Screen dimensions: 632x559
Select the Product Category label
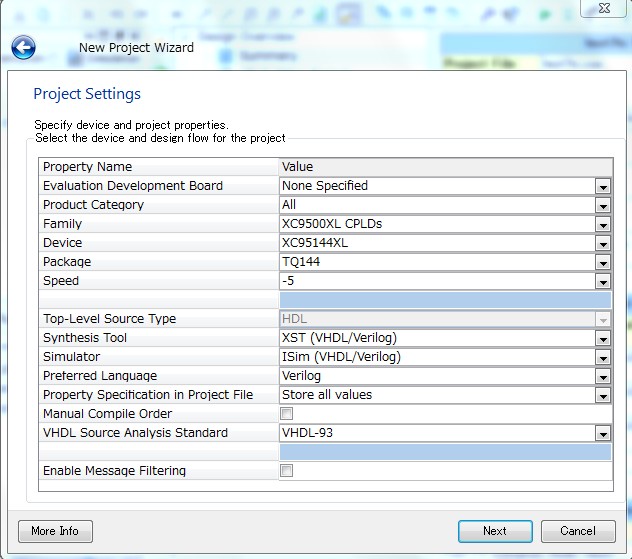pos(93,205)
